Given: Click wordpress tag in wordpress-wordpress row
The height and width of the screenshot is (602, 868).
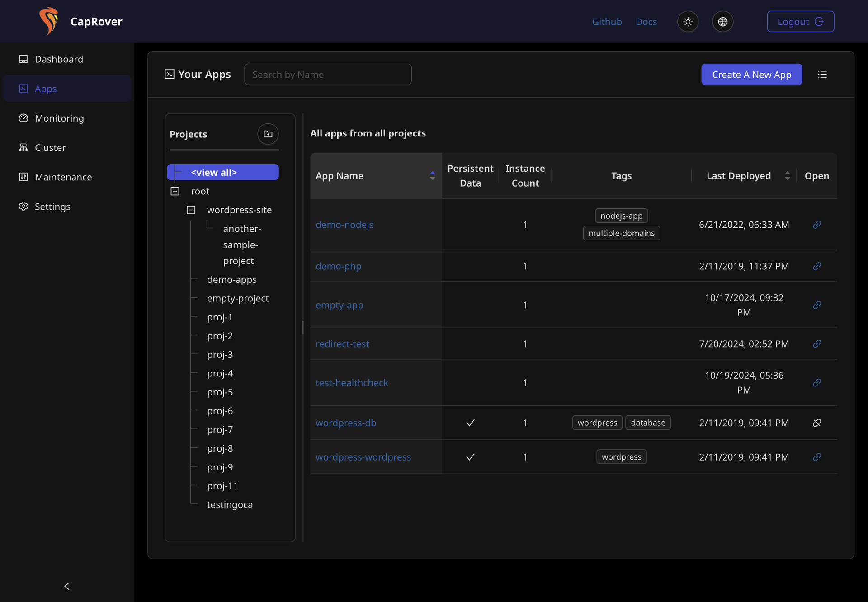Looking at the screenshot, I should (x=621, y=457).
